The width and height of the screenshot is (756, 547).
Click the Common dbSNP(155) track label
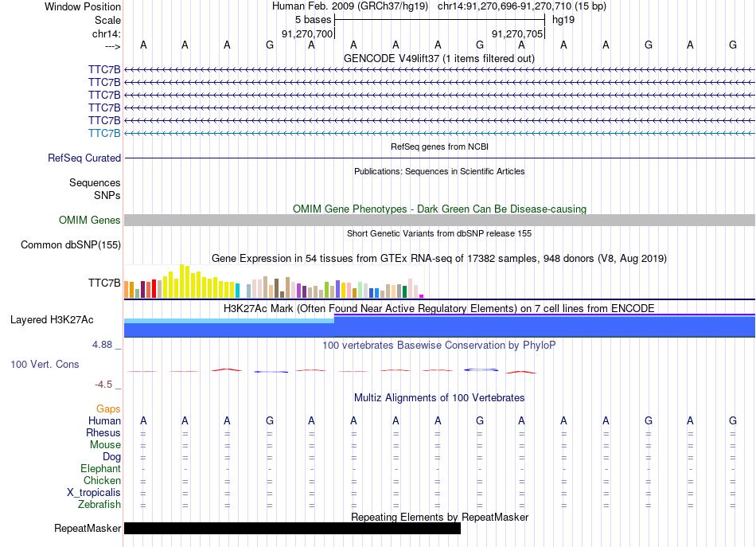[x=71, y=244]
